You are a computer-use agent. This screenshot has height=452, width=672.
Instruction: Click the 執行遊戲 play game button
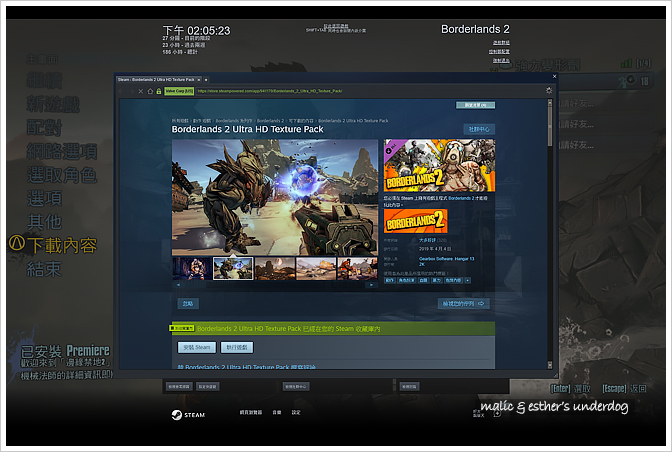[x=237, y=347]
